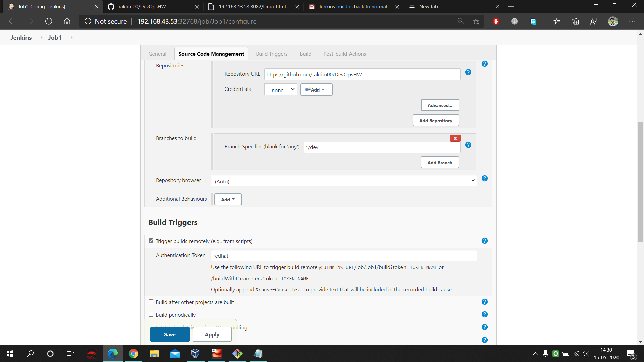Image resolution: width=644 pixels, height=362 pixels.
Task: Click help icon for Trigger builds remotely
Action: click(x=484, y=241)
